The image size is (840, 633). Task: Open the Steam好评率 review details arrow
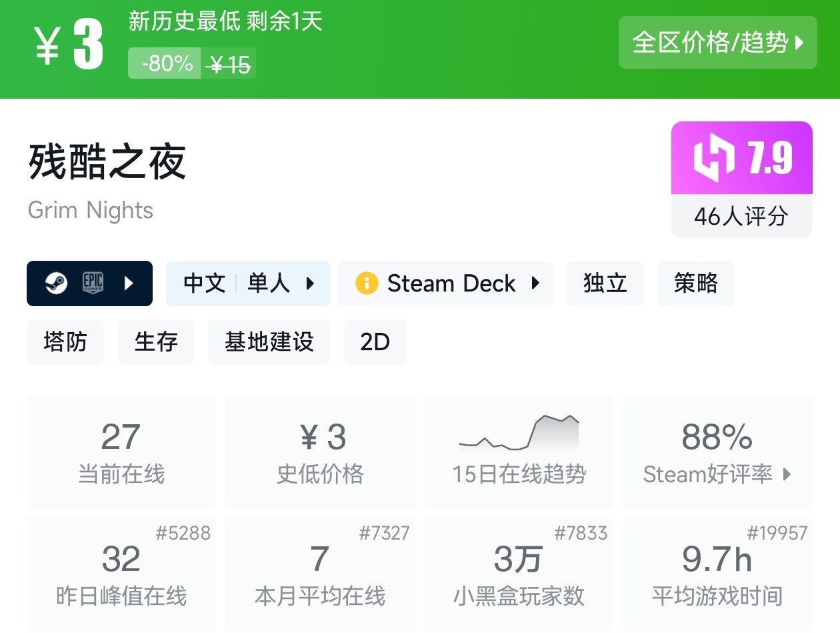[x=787, y=474]
